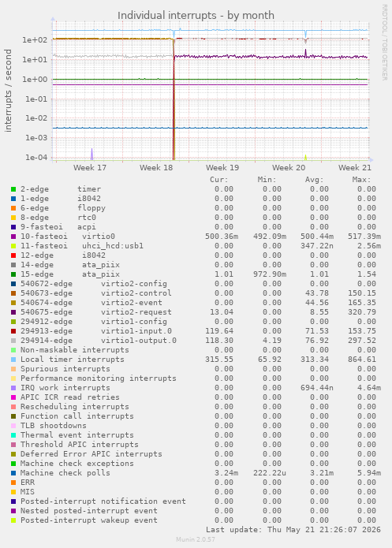Image resolution: width=392 pixels, height=548 pixels.
Task: Click the 1e+02 y-axis label
Action: point(35,40)
